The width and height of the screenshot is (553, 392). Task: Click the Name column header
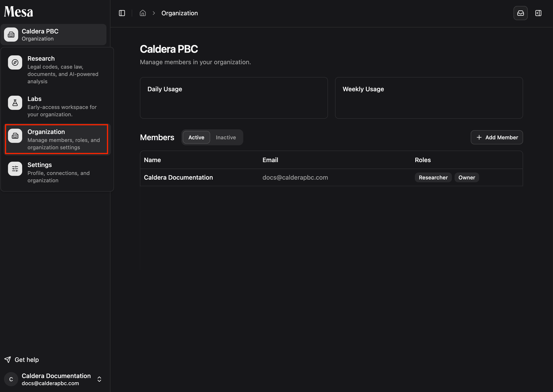(152, 160)
